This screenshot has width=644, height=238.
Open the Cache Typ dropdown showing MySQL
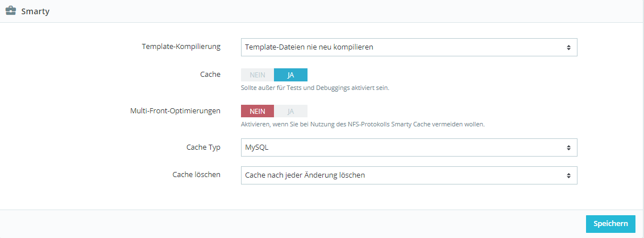tap(409, 147)
